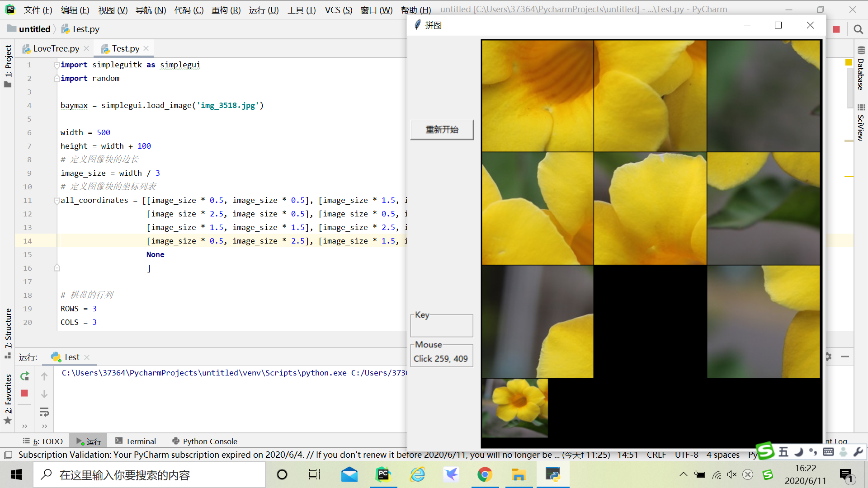868x488 pixels.
Task: Click the 重新开始 restart button
Action: pyautogui.click(x=442, y=130)
